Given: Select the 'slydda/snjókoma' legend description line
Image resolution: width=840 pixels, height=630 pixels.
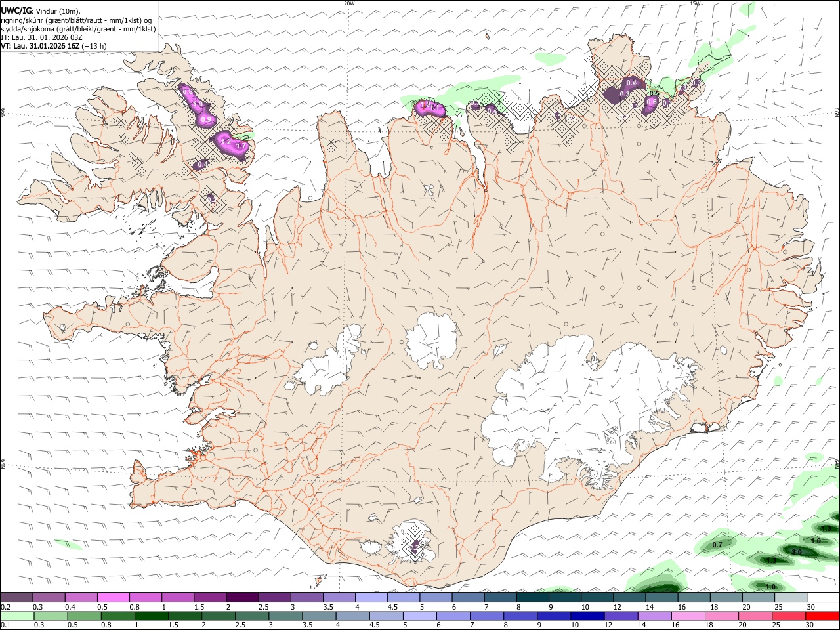Looking at the screenshot, I should pyautogui.click(x=78, y=29).
